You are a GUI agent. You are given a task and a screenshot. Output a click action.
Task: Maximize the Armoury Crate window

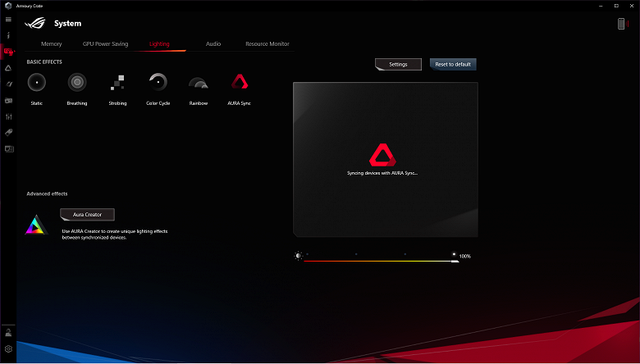click(x=616, y=6)
